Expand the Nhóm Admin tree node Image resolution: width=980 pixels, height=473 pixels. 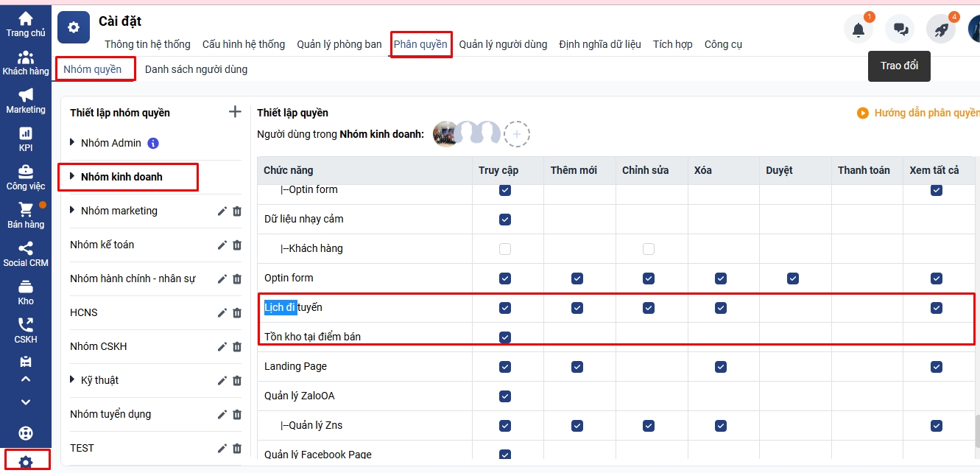click(x=72, y=142)
